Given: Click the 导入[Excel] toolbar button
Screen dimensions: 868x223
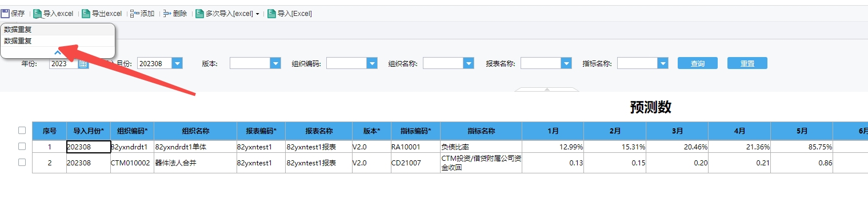Looking at the screenshot, I should pyautogui.click(x=290, y=13).
